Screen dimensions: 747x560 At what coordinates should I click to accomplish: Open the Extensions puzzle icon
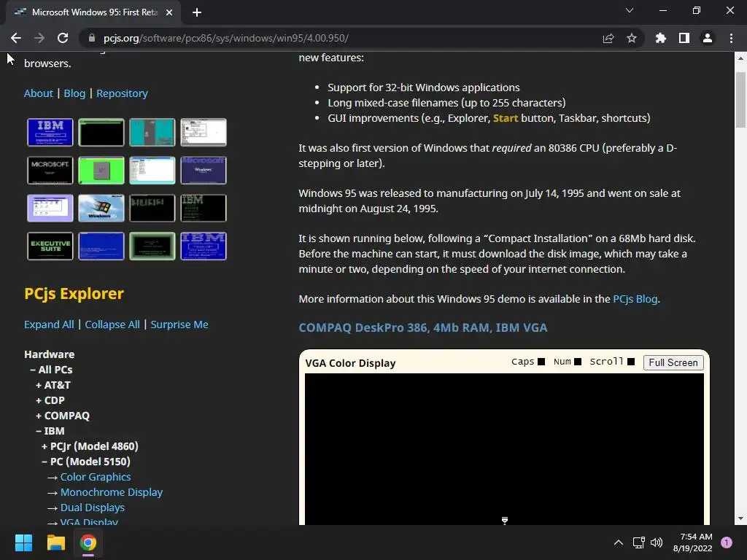click(x=661, y=38)
